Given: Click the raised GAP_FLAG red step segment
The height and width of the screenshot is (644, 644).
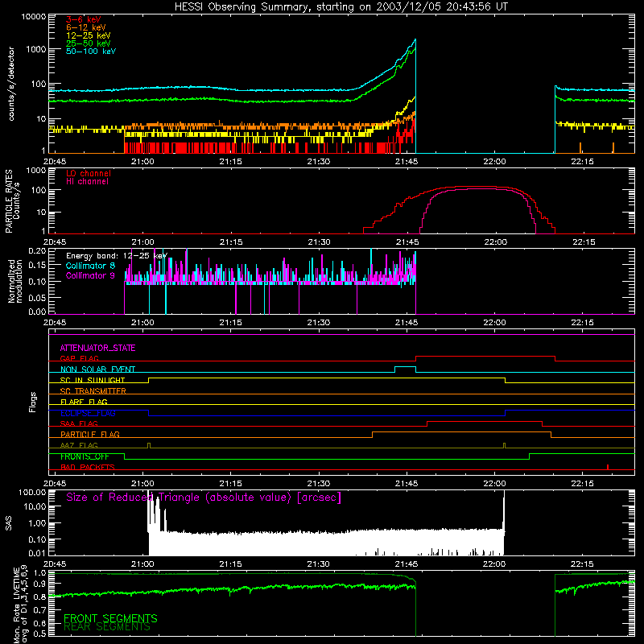Looking at the screenshot, I should [x=485, y=357].
